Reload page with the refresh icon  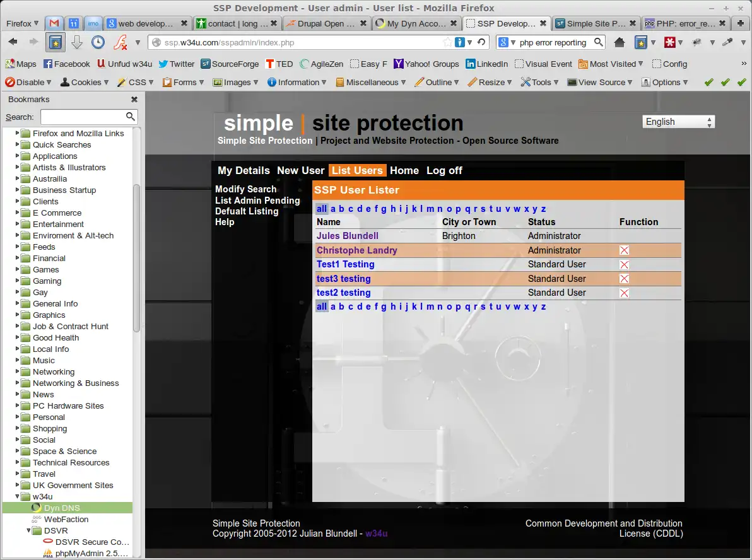481,42
